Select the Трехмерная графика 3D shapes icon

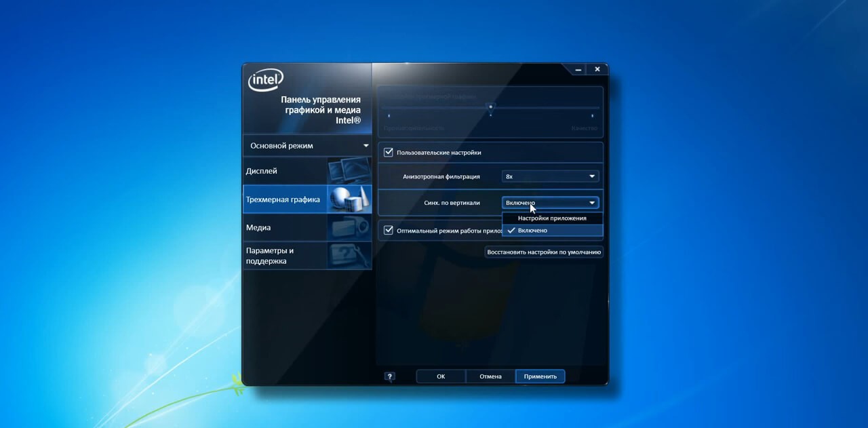point(349,199)
